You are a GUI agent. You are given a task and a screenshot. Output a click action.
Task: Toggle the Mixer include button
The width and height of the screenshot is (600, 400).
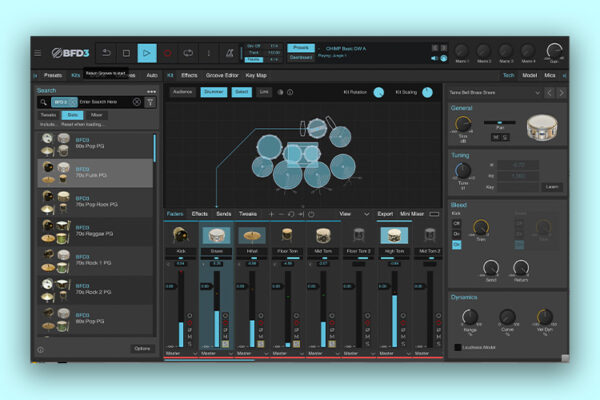(96, 115)
